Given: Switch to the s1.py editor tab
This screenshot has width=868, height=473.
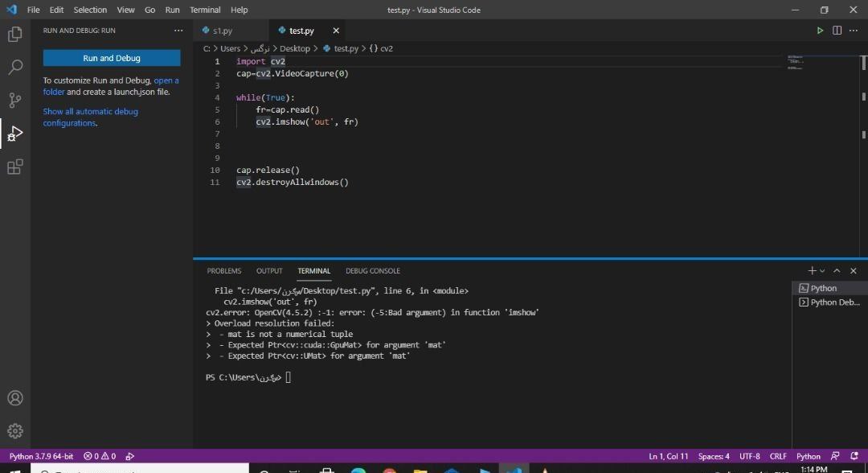Looking at the screenshot, I should [x=231, y=31].
